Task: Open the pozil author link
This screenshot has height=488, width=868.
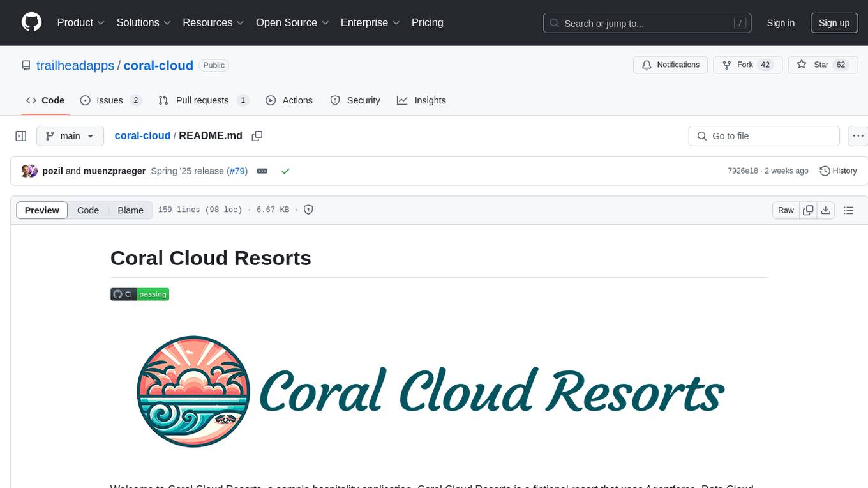Action: [52, 171]
